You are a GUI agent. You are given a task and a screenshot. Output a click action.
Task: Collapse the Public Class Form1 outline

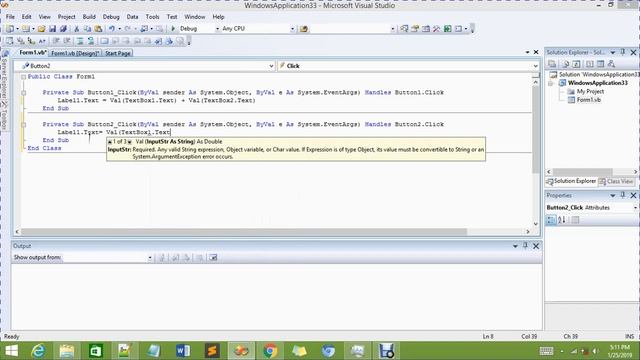click(x=24, y=77)
